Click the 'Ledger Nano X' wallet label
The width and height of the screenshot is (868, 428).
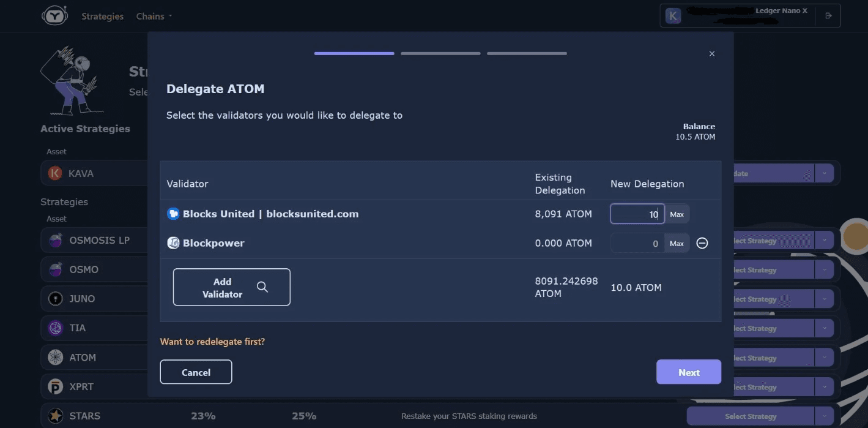[x=781, y=11]
